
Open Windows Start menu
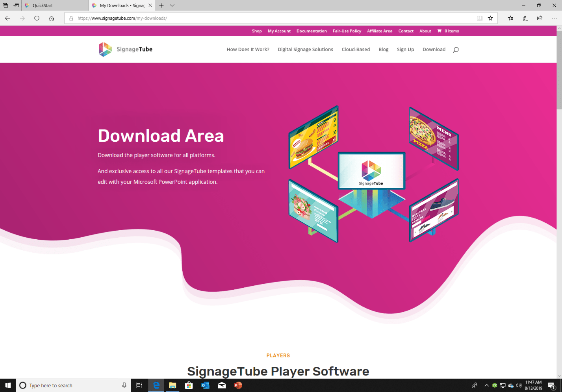8,385
